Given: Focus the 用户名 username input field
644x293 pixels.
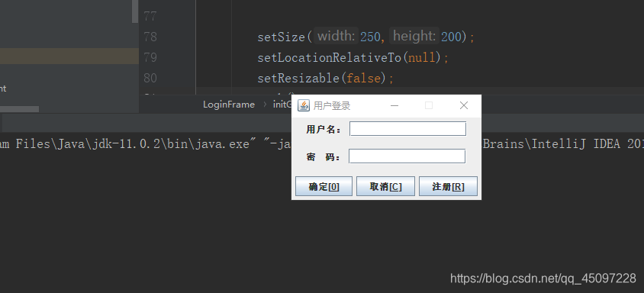Looking at the screenshot, I should pos(407,129).
